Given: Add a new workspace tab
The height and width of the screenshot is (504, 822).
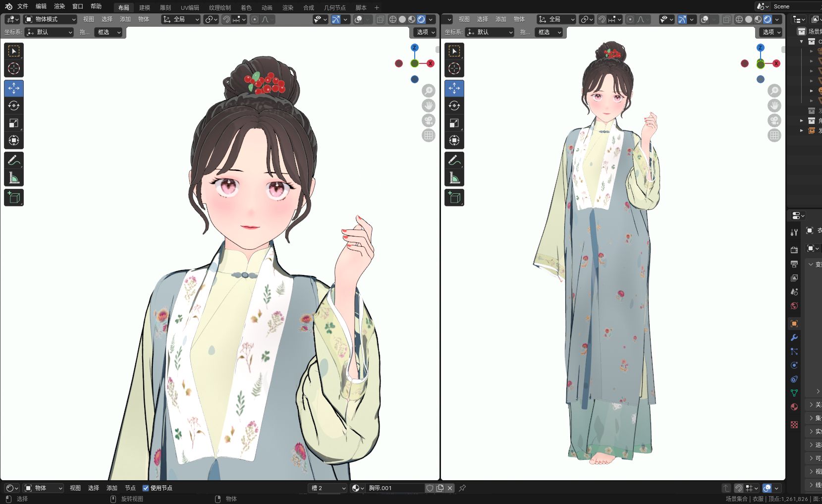Looking at the screenshot, I should (377, 7).
